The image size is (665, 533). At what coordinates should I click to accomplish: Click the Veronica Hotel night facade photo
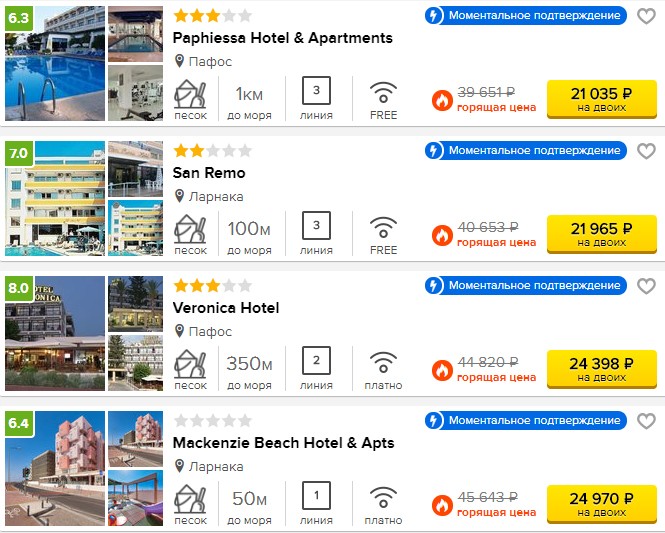[x=55, y=333]
